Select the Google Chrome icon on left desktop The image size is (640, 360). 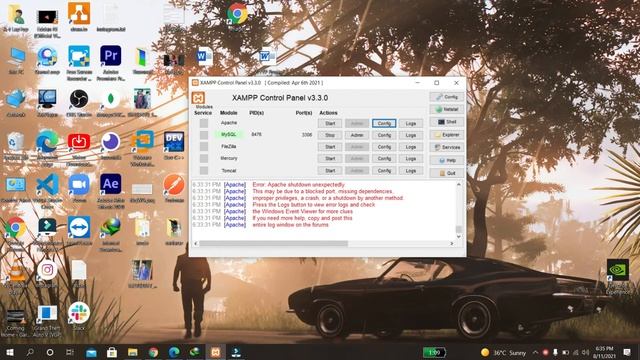point(16,227)
